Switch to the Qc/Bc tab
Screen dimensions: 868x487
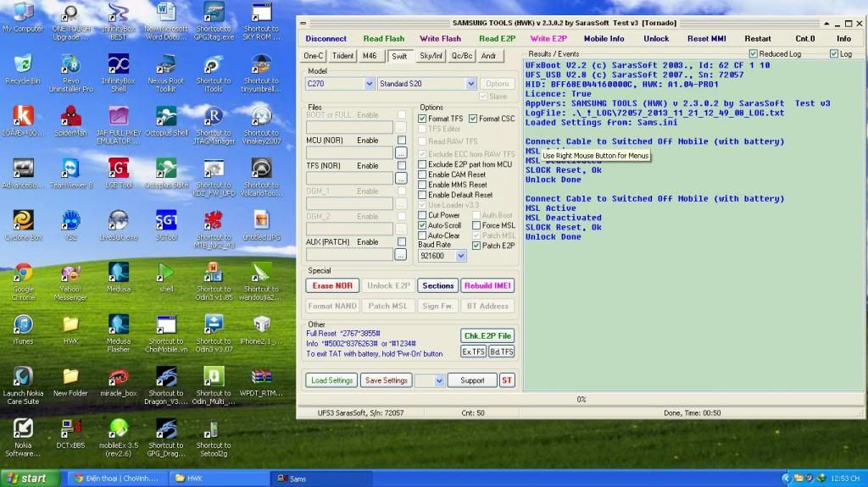point(462,56)
